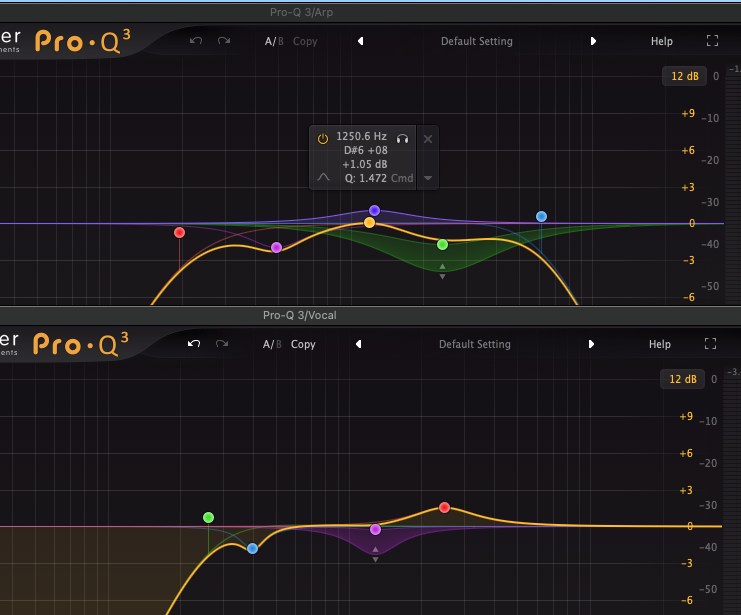The height and width of the screenshot is (615, 741).
Task: Open 12 dB display range menu in Vocal window
Action: click(683, 379)
